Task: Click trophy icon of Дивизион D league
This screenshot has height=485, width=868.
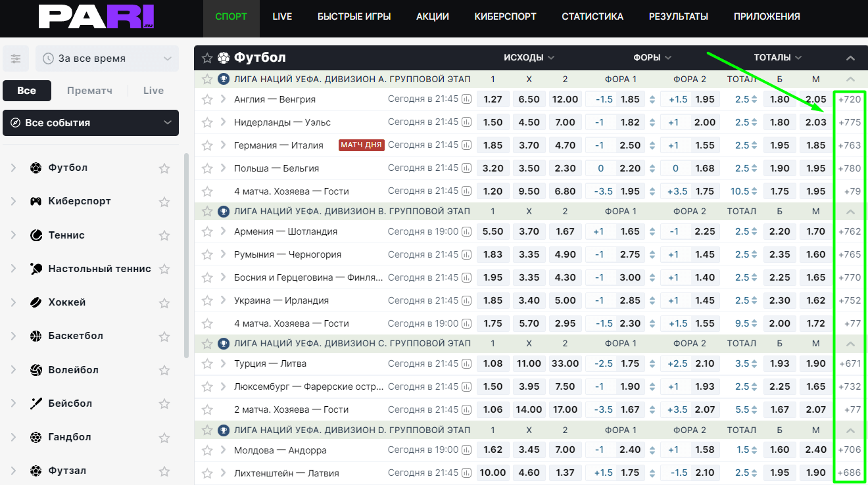Action: [x=224, y=430]
